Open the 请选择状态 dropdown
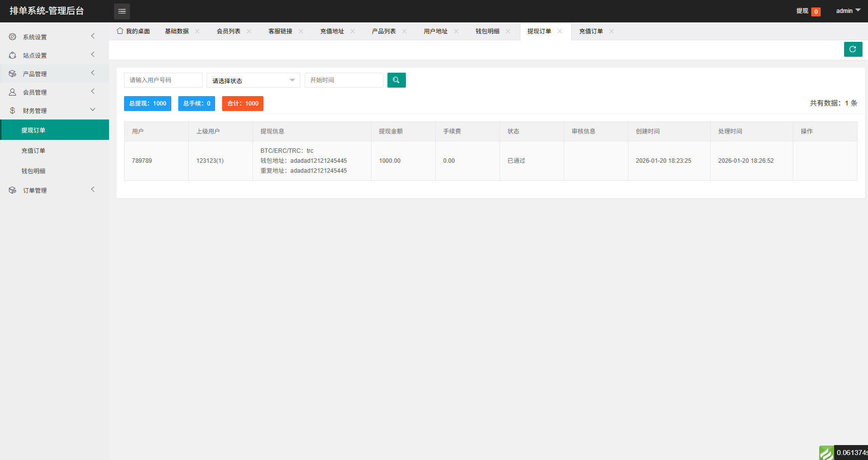Viewport: 868px width, 460px height. click(253, 80)
